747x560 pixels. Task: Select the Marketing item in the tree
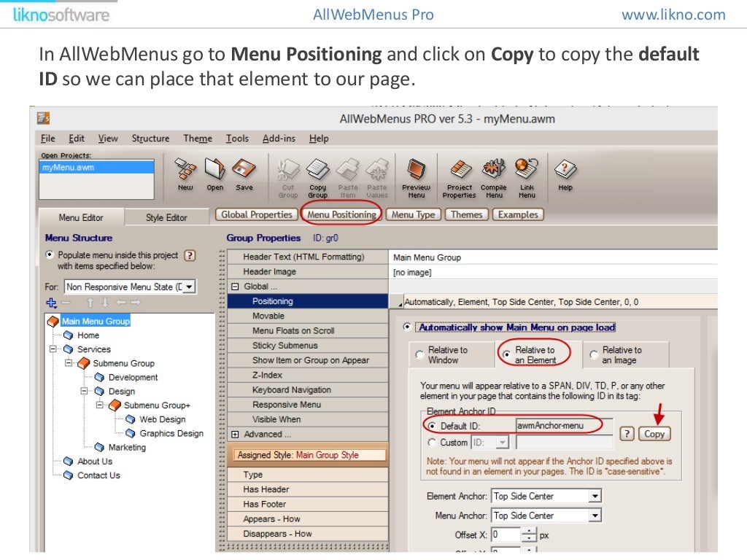127,447
